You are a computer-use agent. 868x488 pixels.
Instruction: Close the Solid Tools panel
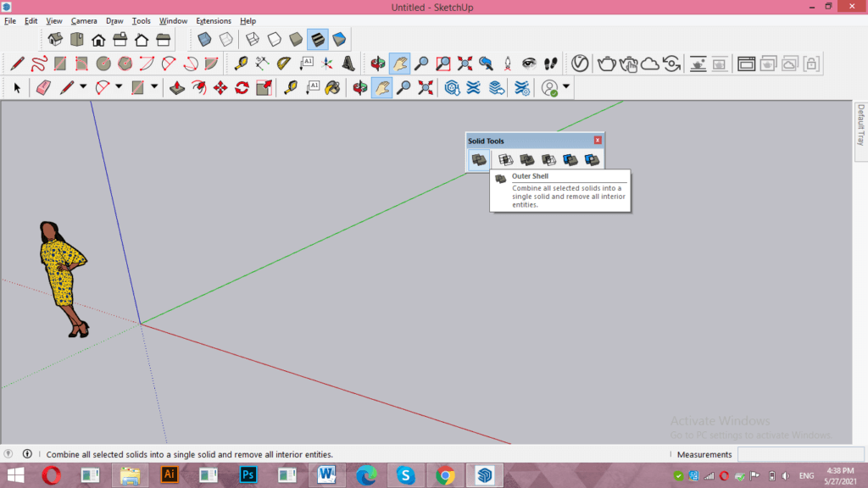(597, 141)
